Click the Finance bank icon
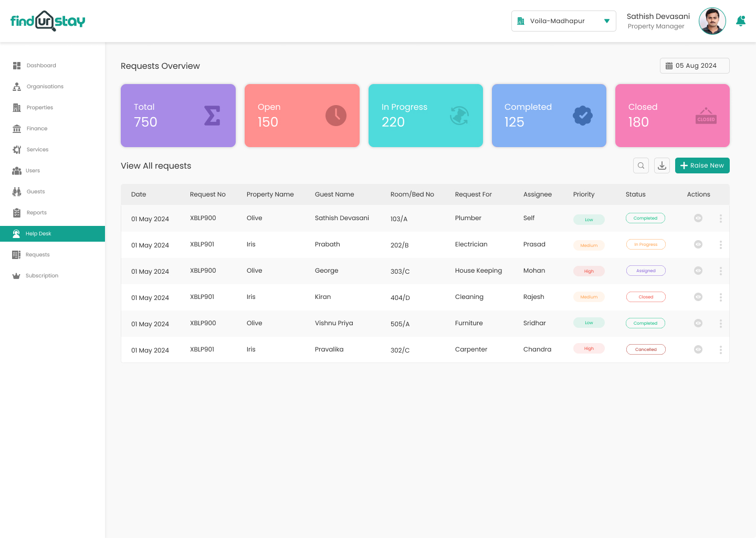This screenshot has height=538, width=756. (17, 129)
